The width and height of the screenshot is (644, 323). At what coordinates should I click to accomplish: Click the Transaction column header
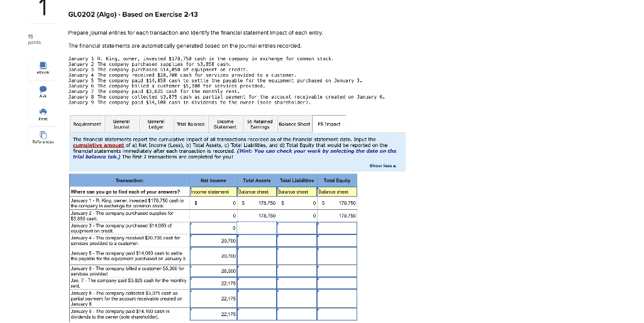coord(130,180)
